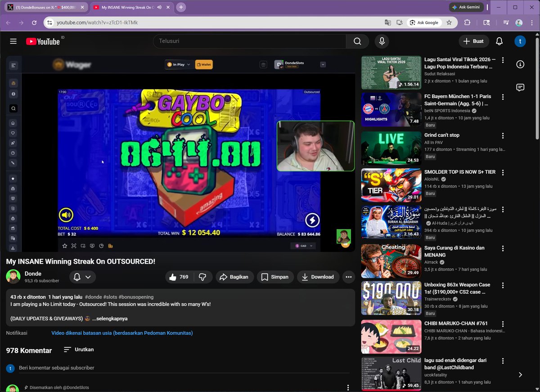The image size is (540, 392).
Task: Open more actions ellipsis beside Download
Action: coord(349,277)
